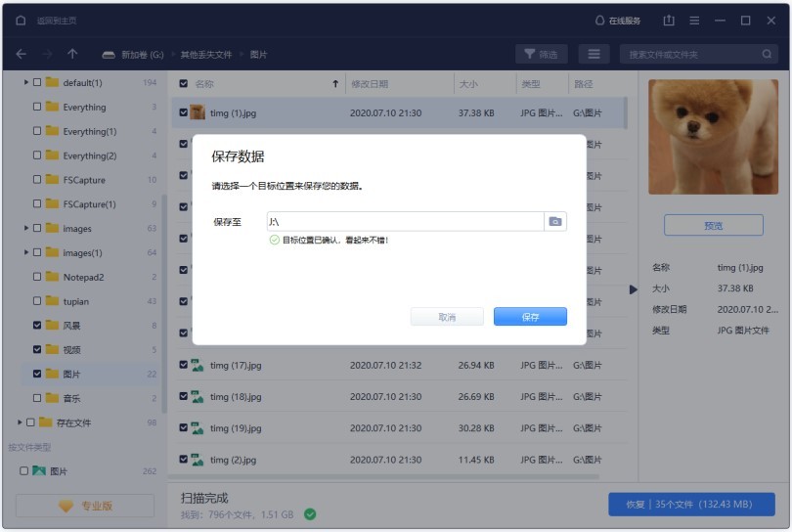Go forward with the right arrow

click(47, 54)
